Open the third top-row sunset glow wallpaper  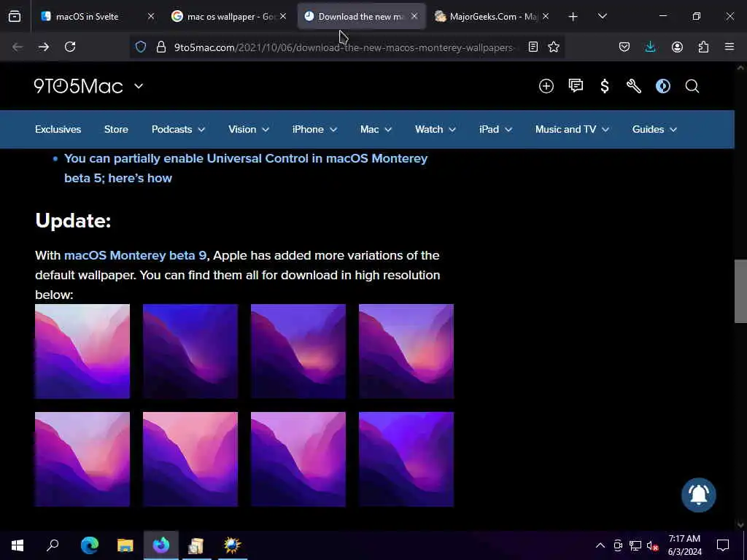pyautogui.click(x=298, y=351)
